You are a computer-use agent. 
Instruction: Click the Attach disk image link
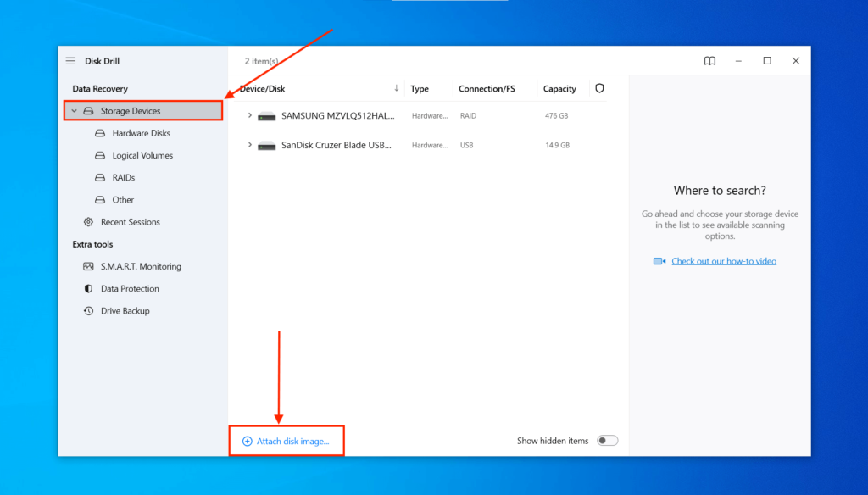coord(287,440)
